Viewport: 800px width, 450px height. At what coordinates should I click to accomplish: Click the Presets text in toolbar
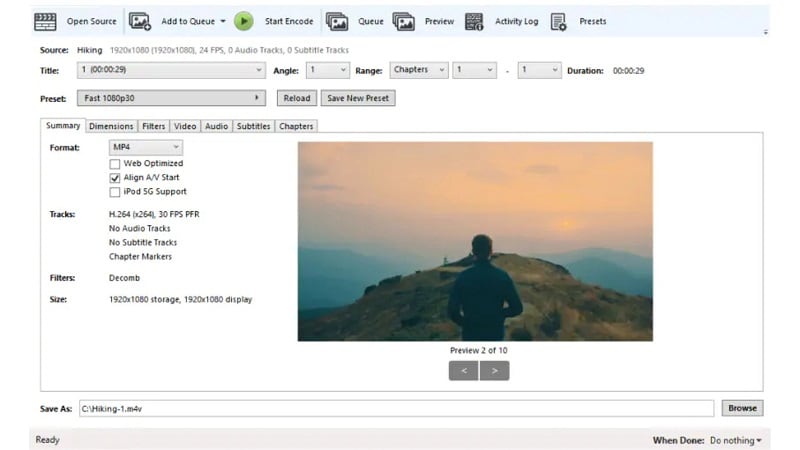592,21
